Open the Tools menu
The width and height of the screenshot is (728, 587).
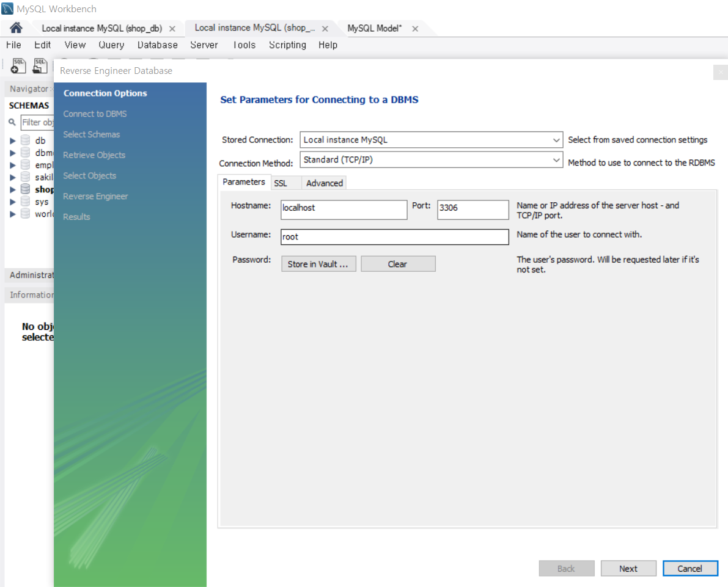245,45
